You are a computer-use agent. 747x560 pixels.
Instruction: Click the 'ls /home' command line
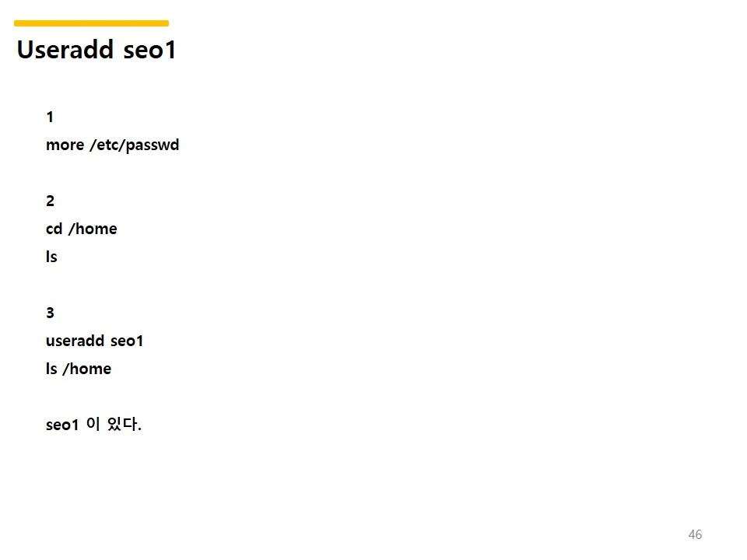78,369
